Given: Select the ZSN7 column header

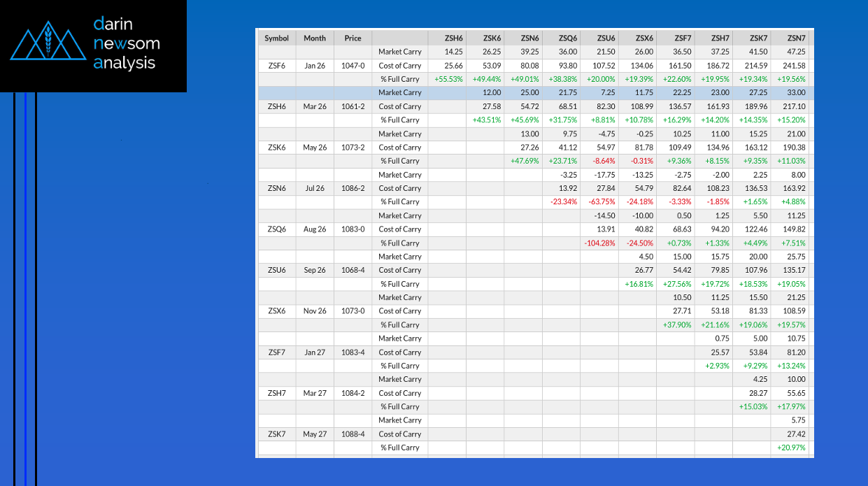Looking at the screenshot, I should click(x=796, y=38).
